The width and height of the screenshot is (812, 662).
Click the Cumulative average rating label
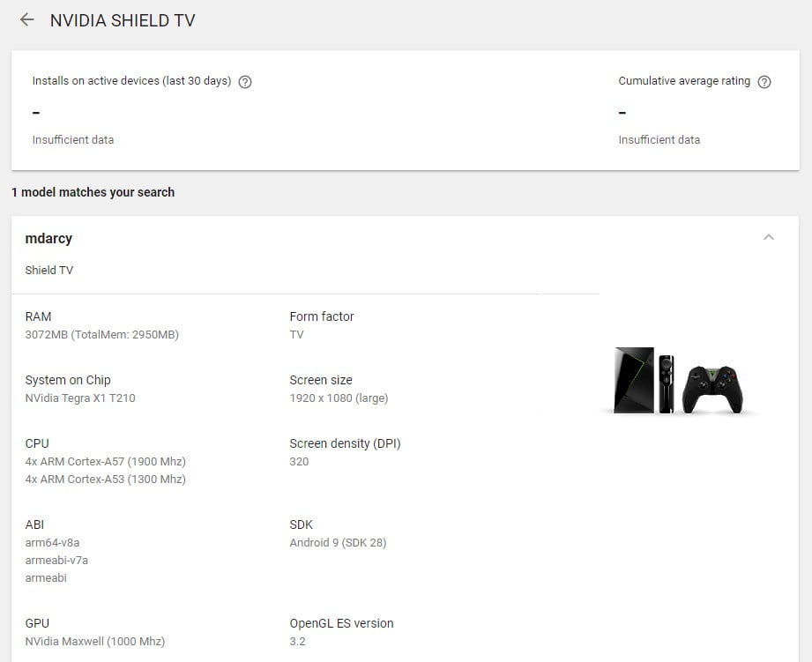coord(684,81)
